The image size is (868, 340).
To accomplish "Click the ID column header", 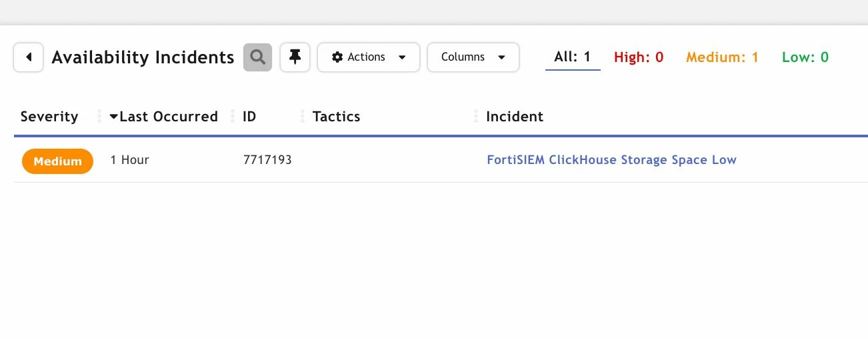I will pyautogui.click(x=249, y=117).
